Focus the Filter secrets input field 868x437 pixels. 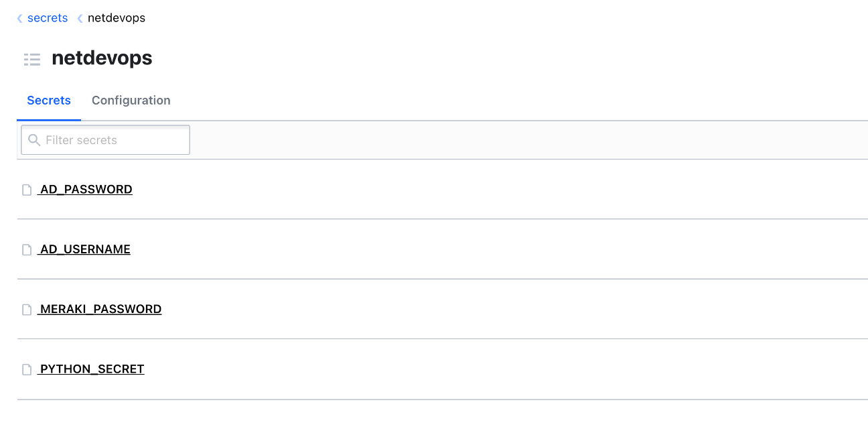114,140
